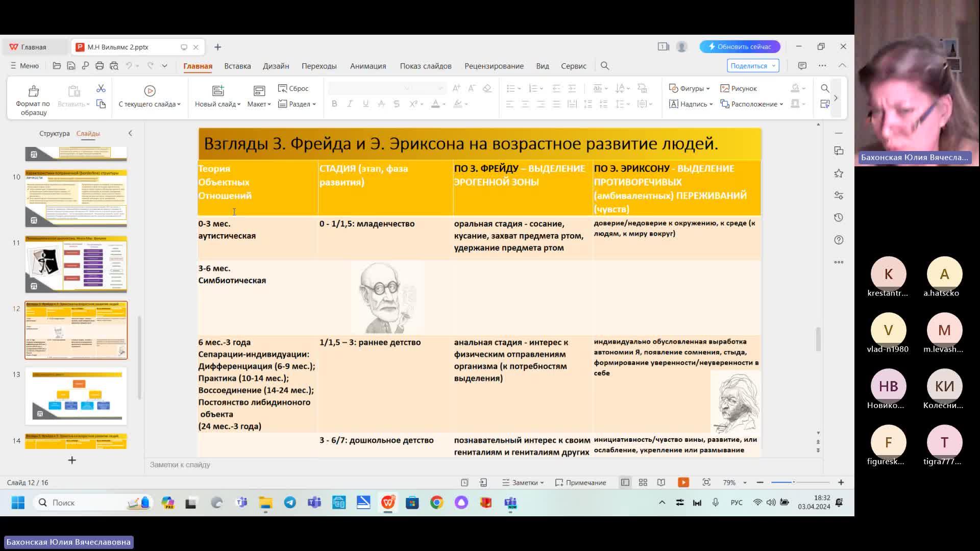Open file with the folder icon
This screenshot has width=980, height=551.
[57, 66]
